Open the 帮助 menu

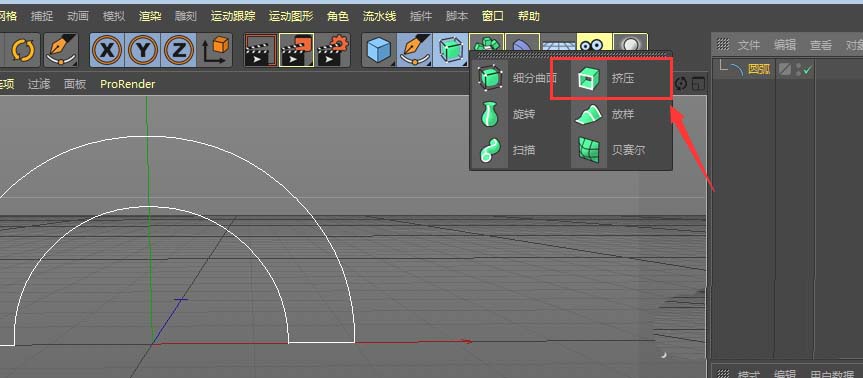(x=529, y=17)
